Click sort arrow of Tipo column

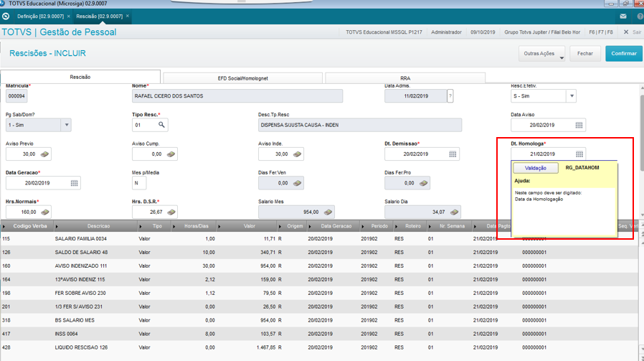[x=141, y=226]
